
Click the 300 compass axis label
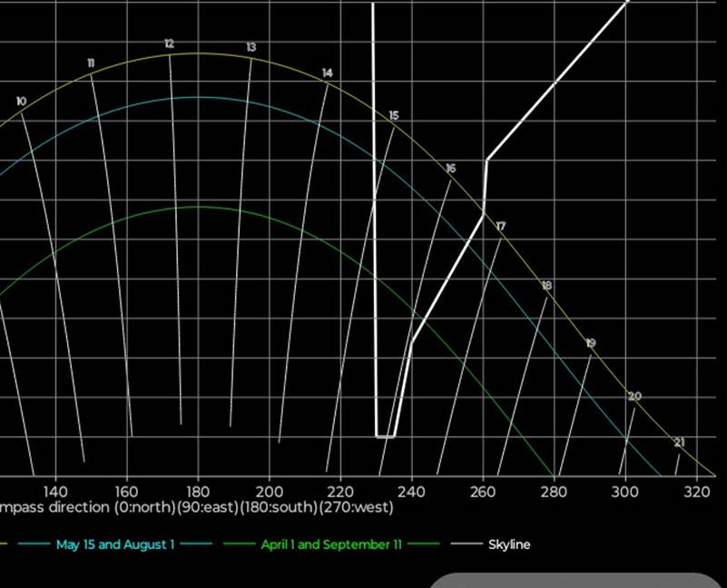pos(625,492)
